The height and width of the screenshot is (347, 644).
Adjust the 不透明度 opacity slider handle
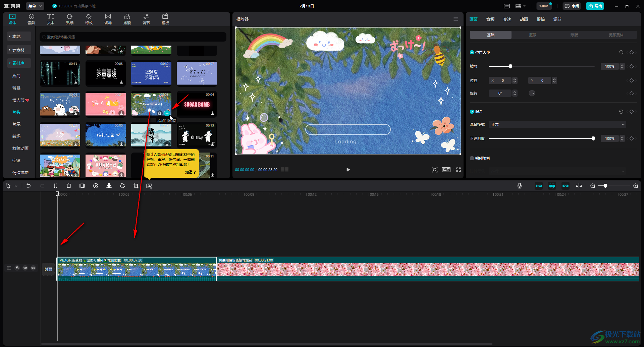pos(593,138)
